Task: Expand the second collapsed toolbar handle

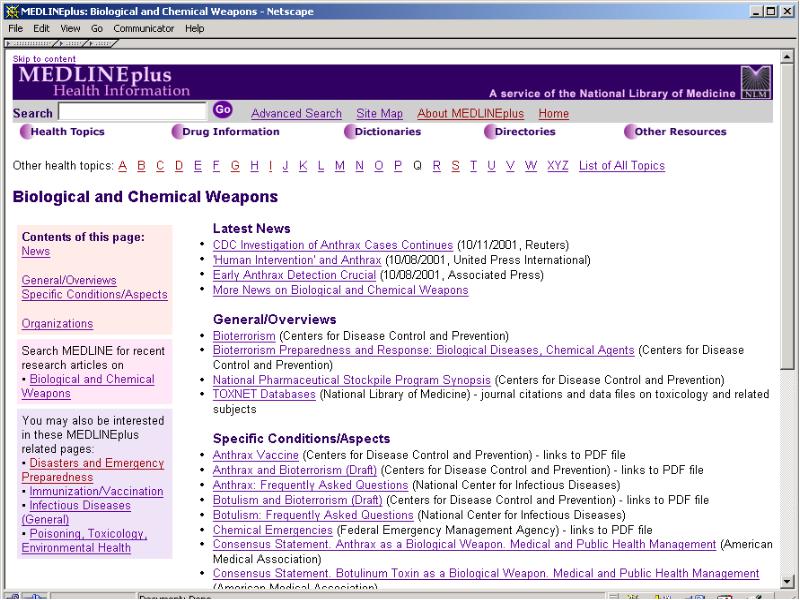Action: (x=73, y=43)
